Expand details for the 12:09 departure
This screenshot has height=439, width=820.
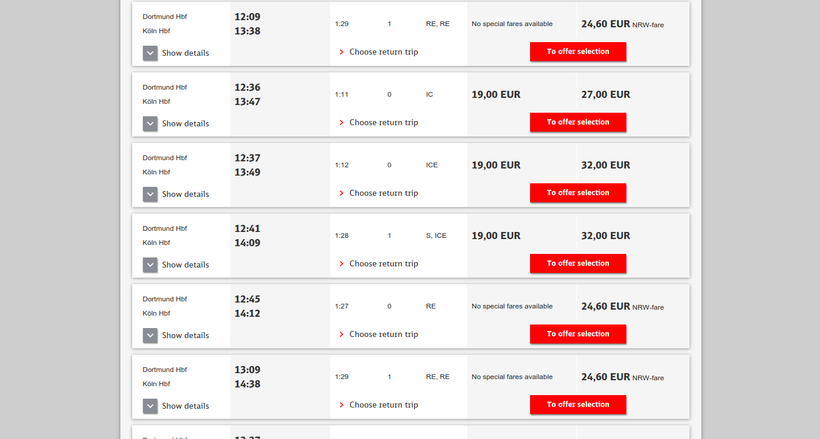[151, 53]
